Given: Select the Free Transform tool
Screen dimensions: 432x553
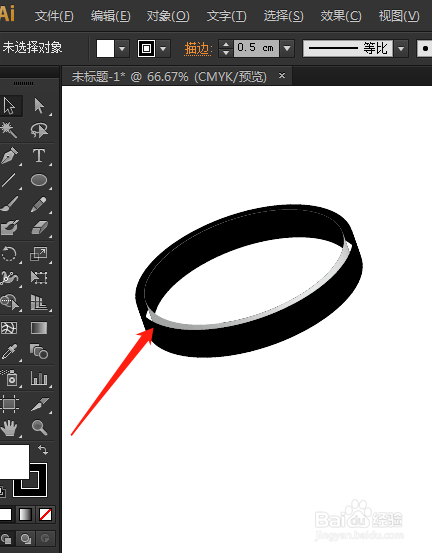Looking at the screenshot, I should pyautogui.click(x=39, y=278).
